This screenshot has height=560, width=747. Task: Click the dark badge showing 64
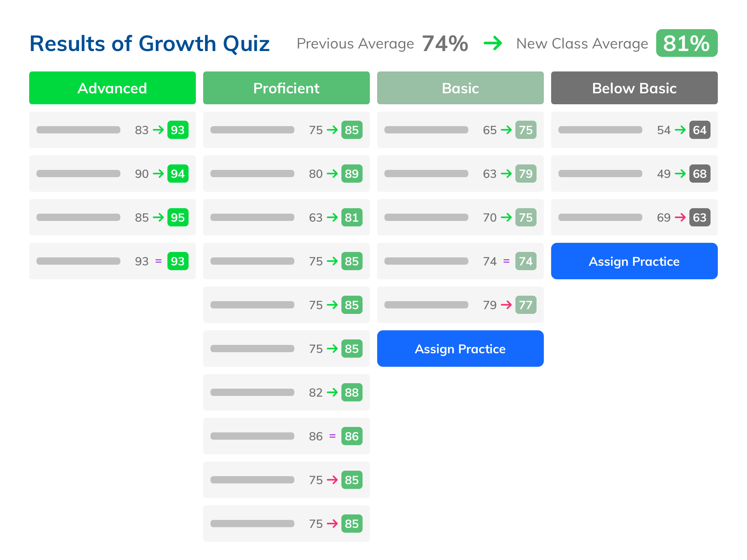700,130
